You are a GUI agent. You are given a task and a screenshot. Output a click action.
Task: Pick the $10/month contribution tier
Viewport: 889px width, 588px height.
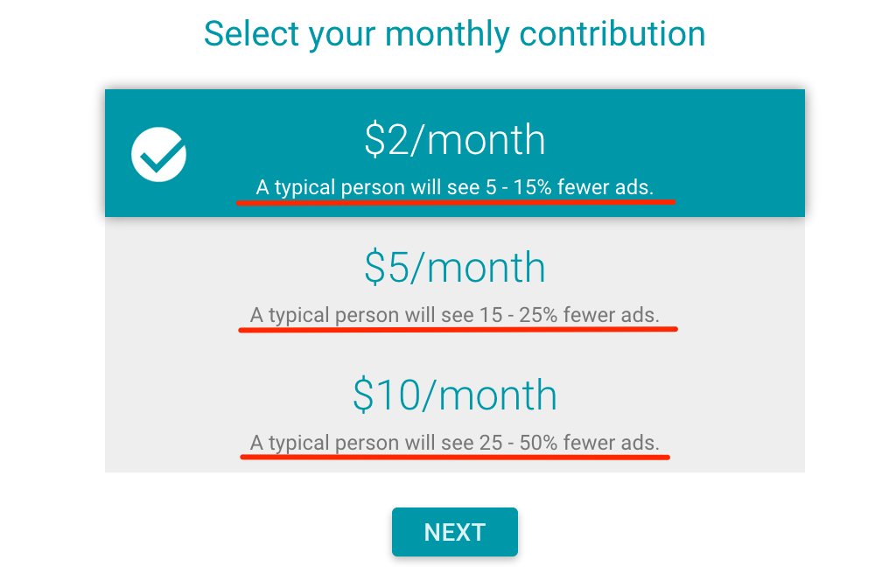[x=454, y=409]
